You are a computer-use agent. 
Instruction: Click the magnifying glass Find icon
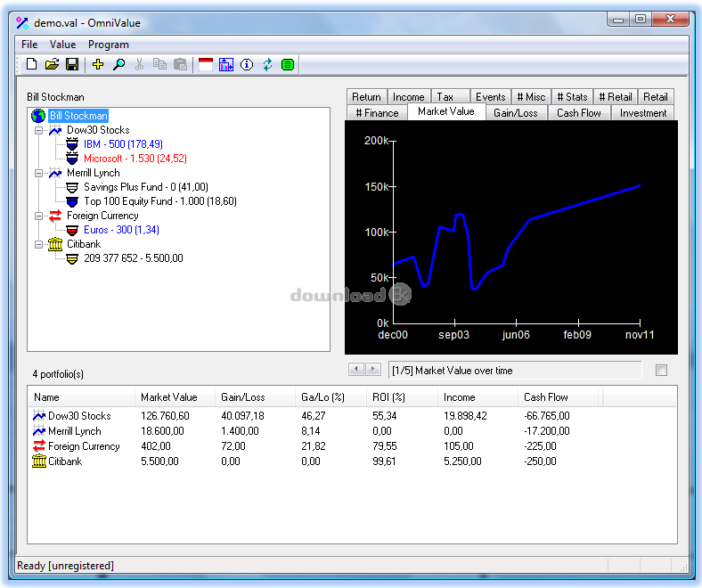[118, 64]
